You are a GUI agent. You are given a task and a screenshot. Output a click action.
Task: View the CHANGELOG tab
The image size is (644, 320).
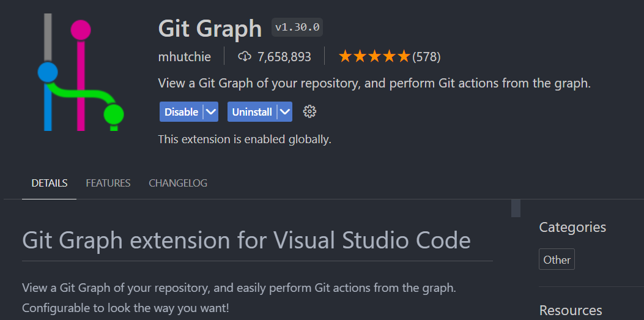coord(178,183)
